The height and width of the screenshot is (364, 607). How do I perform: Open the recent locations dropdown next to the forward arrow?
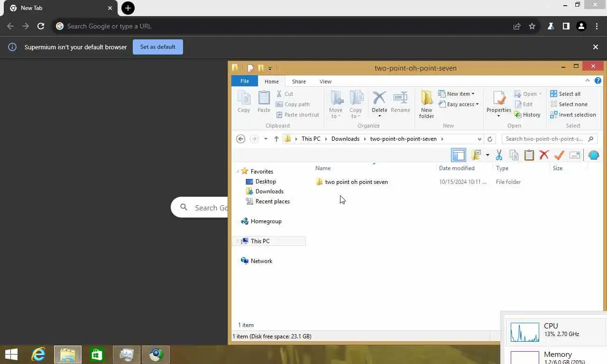coord(266,139)
